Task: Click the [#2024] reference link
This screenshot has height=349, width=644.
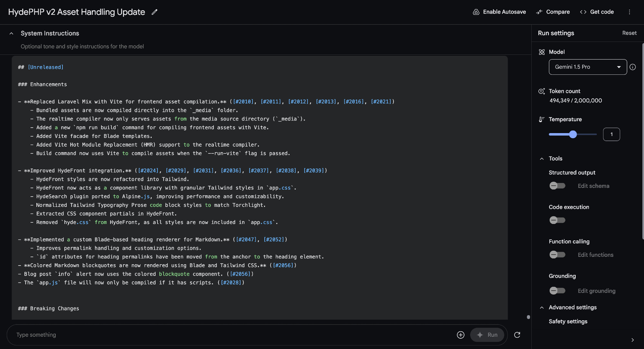Action: [x=148, y=170]
